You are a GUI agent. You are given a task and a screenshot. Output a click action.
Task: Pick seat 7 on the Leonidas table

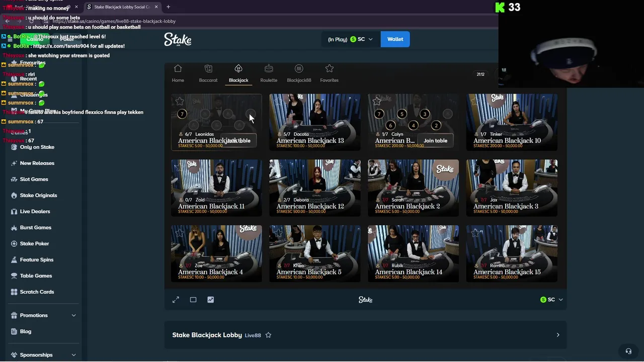pos(182,114)
